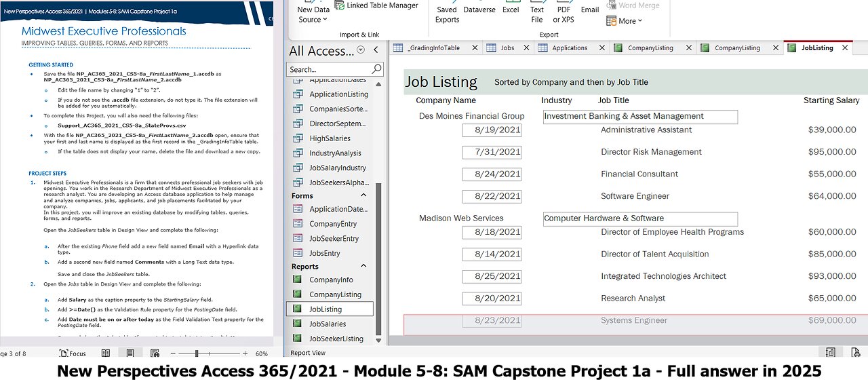
Task: Open the CompanyInfo report
Action: tap(331, 280)
